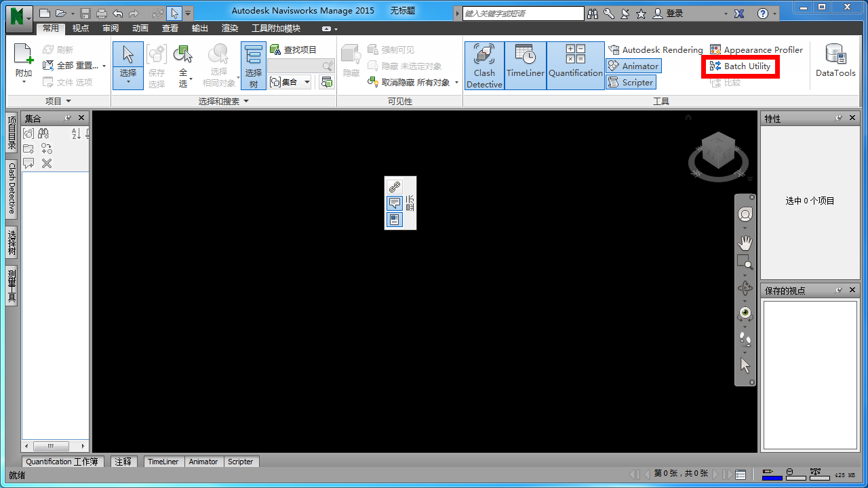This screenshot has height=488, width=868.
Task: Click the Select cursor icon in quick access toolbar
Action: point(174,13)
